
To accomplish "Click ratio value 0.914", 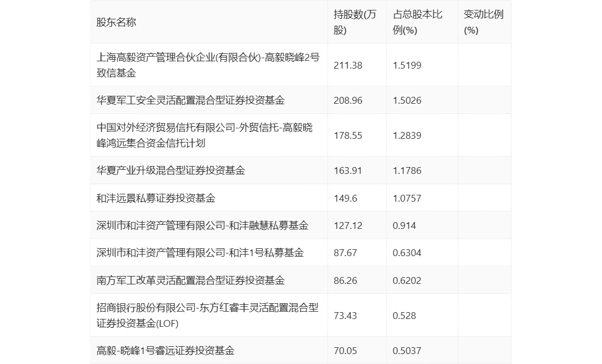I will coord(404,226).
